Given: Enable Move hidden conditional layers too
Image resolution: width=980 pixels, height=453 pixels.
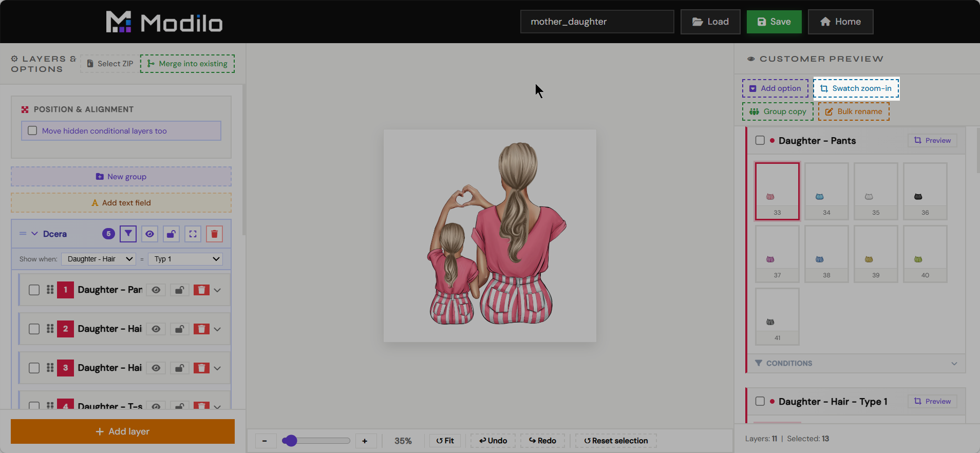Looking at the screenshot, I should [x=32, y=130].
